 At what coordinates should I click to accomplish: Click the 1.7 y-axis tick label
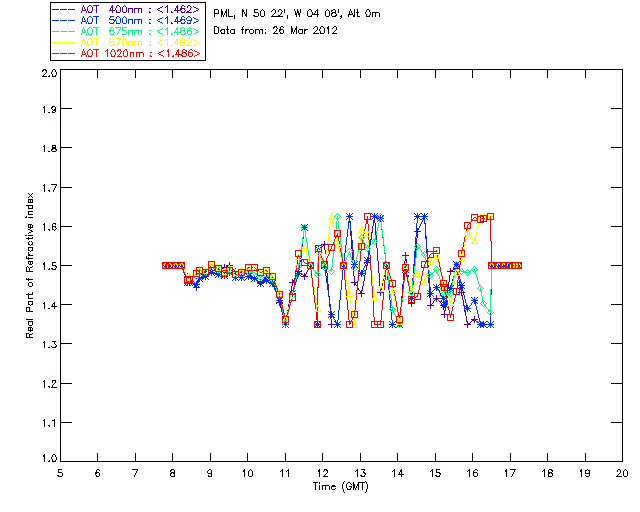pos(49,188)
